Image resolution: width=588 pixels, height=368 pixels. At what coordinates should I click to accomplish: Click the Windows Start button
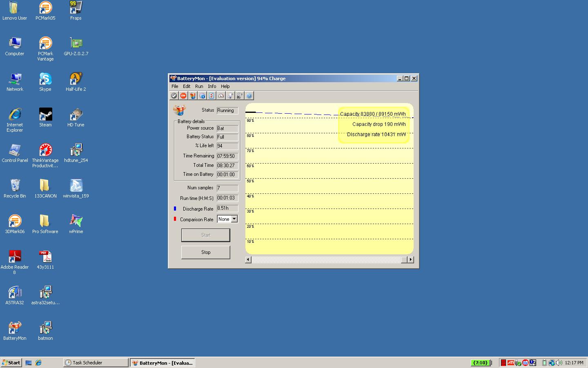tap(11, 363)
